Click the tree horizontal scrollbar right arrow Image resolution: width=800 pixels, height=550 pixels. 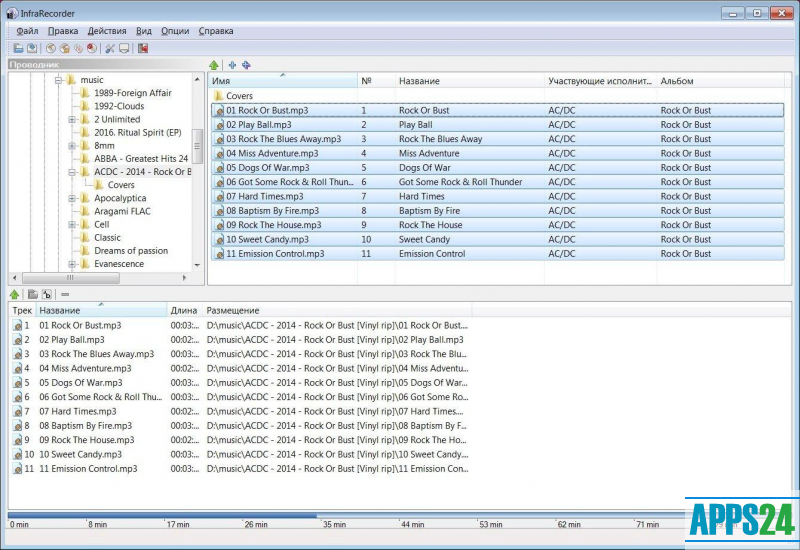tap(184, 278)
